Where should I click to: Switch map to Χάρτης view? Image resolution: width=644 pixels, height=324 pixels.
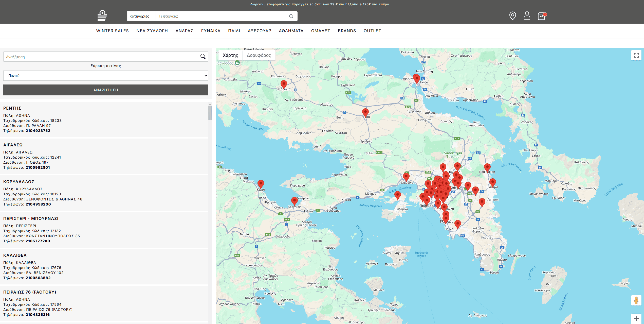pos(230,55)
